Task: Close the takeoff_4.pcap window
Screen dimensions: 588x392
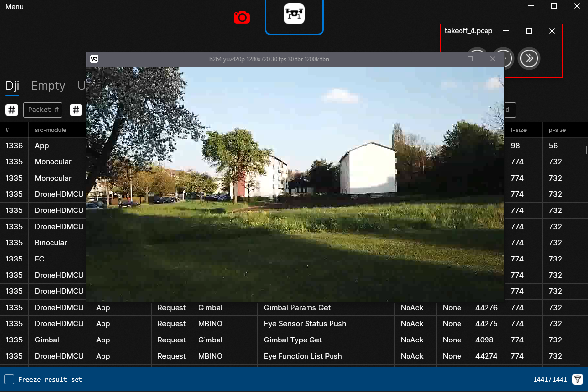Action: tap(552, 31)
